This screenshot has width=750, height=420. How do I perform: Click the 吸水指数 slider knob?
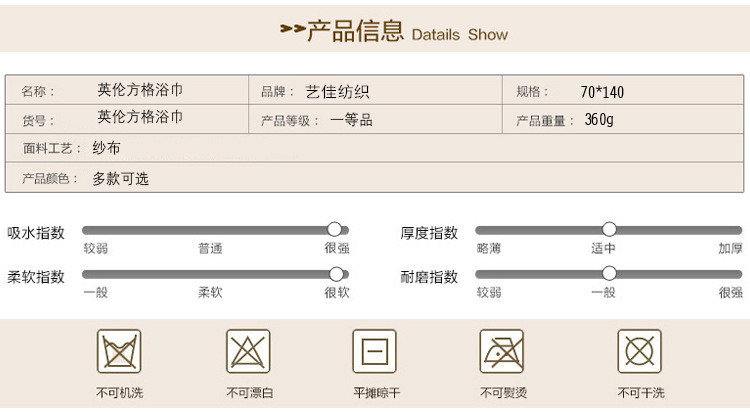tap(334, 229)
